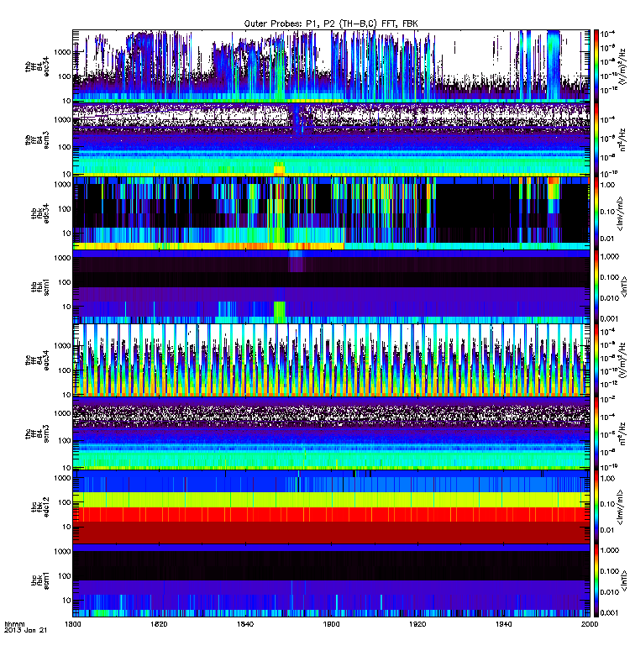Viewport: 630px width, 672px height.
Task: Click the "10" y-axis tick of the thb fbk edc34 panel
Action: 66,234
